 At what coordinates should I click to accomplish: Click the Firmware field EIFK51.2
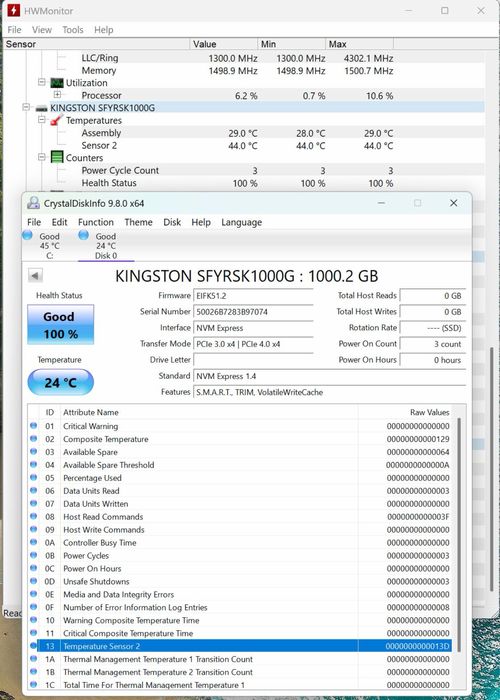tap(253, 296)
